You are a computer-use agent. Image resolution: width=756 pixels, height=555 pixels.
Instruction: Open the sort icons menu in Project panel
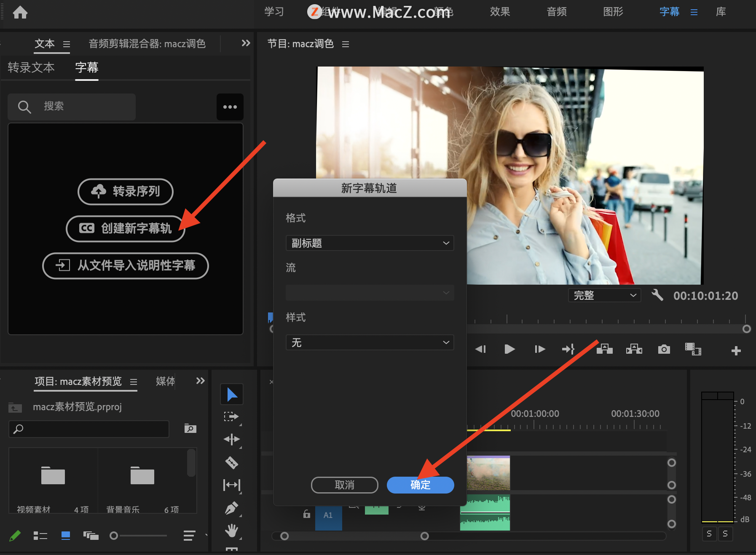pos(189,536)
